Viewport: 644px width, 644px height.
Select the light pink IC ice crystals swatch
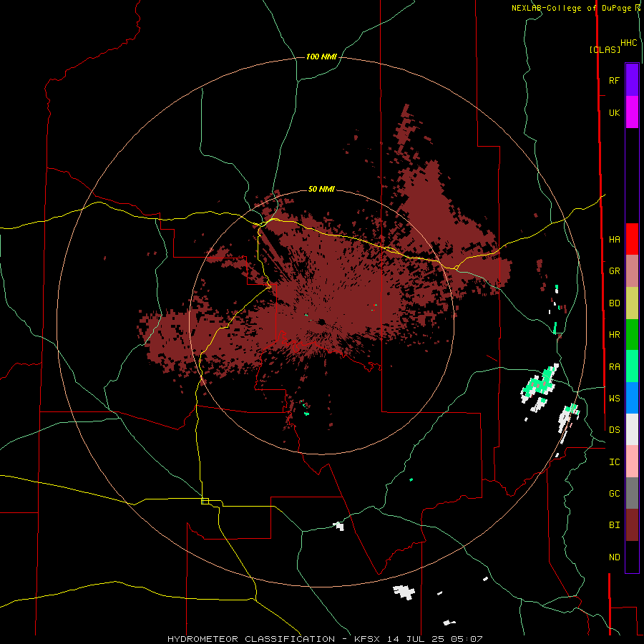[632, 462]
